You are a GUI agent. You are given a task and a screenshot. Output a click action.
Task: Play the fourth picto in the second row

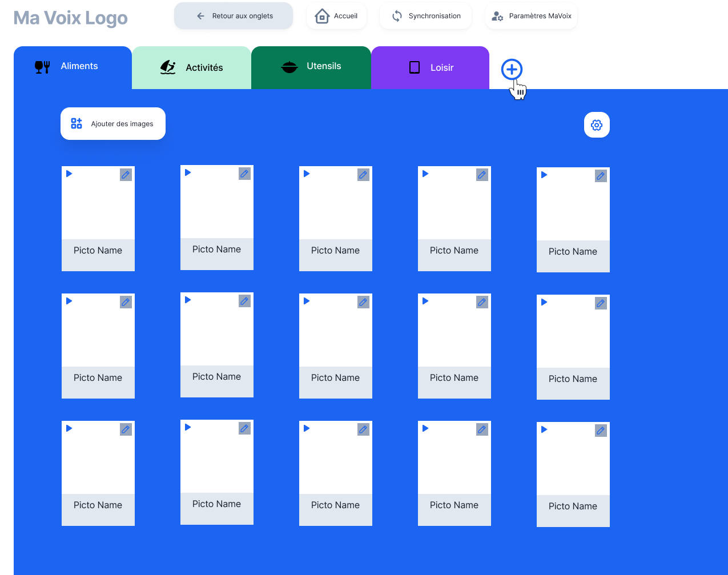tap(425, 301)
